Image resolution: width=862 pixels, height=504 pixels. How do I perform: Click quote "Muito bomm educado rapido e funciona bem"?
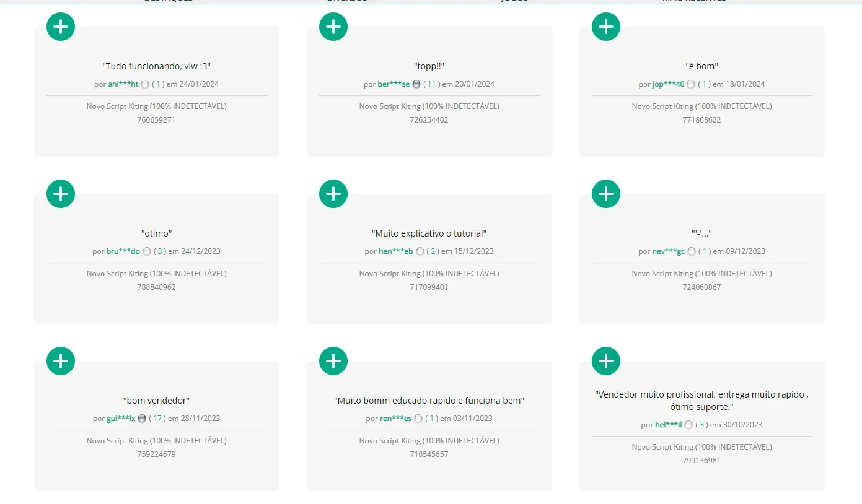coord(429,401)
